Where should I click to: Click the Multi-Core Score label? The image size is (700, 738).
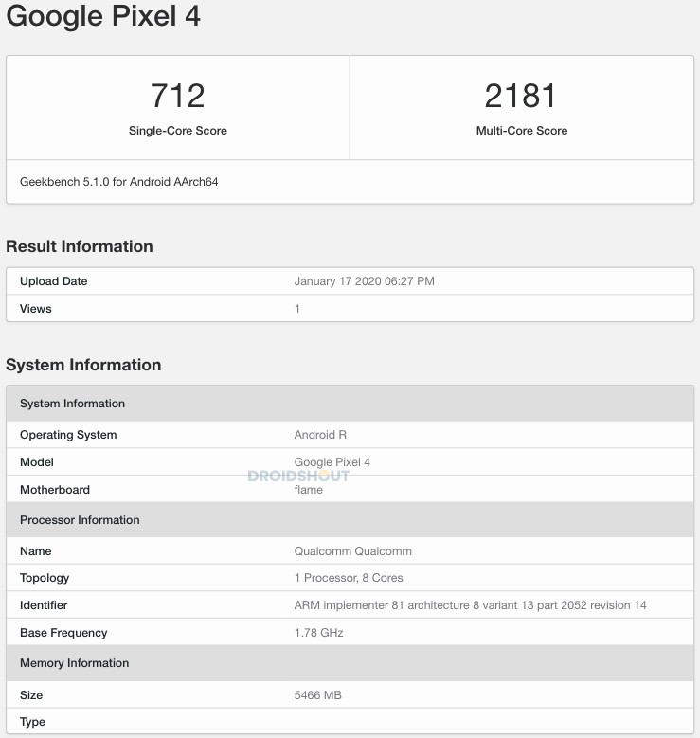521,131
